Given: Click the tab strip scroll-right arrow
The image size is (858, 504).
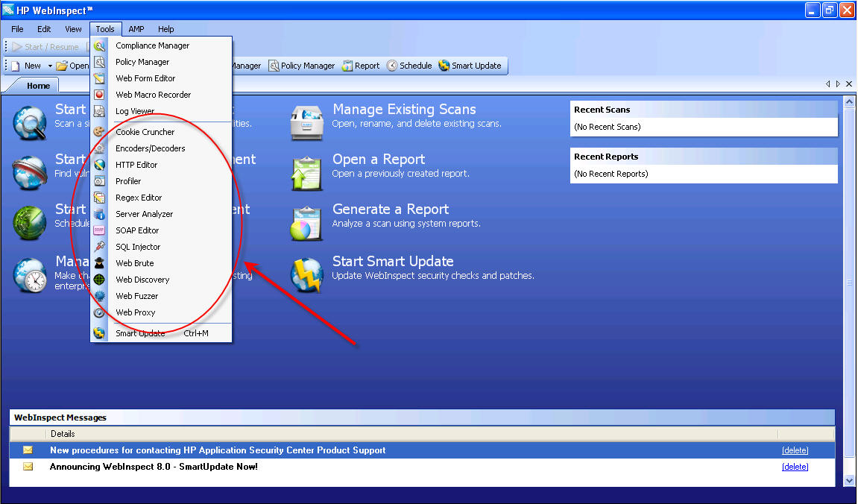Looking at the screenshot, I should click(838, 84).
